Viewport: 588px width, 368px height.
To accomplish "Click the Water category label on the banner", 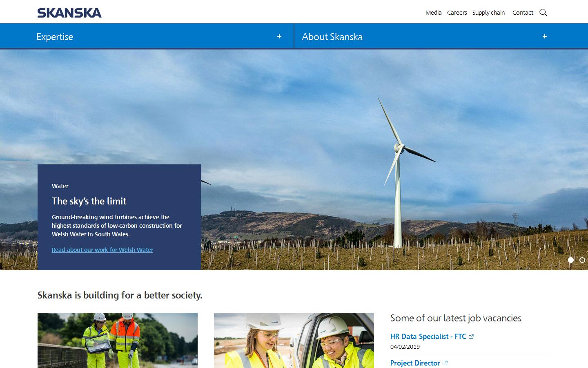I will [x=60, y=186].
